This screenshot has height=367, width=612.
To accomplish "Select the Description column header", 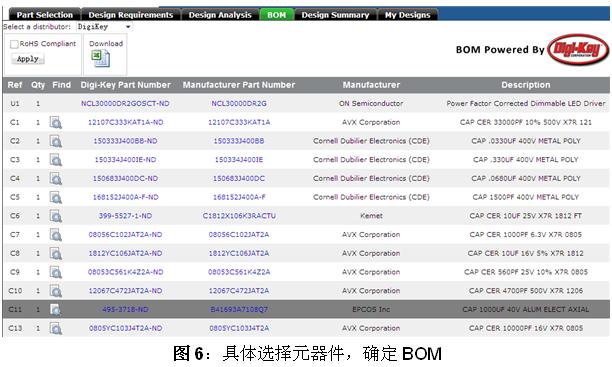I will coord(526,85).
